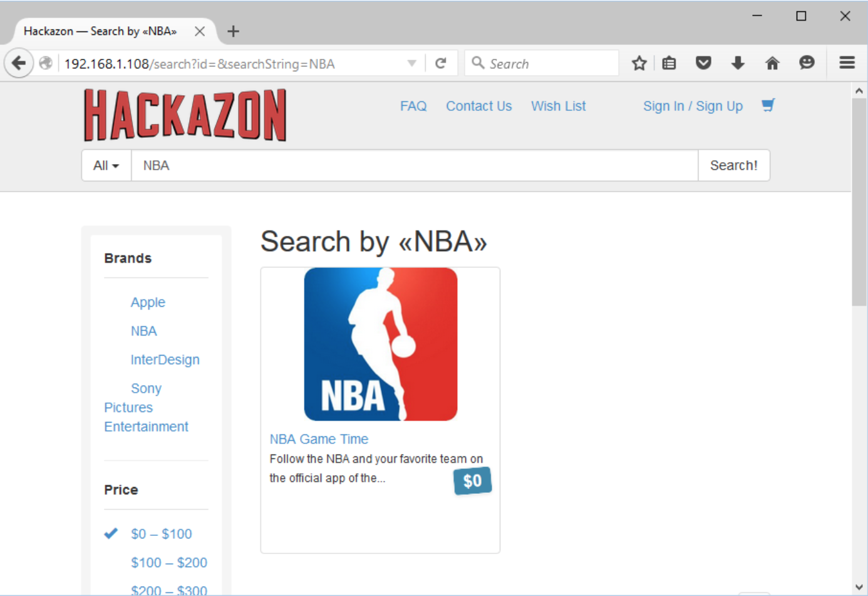Open the URL history dropdown arrow
Image resolution: width=868 pixels, height=596 pixels.
point(411,63)
